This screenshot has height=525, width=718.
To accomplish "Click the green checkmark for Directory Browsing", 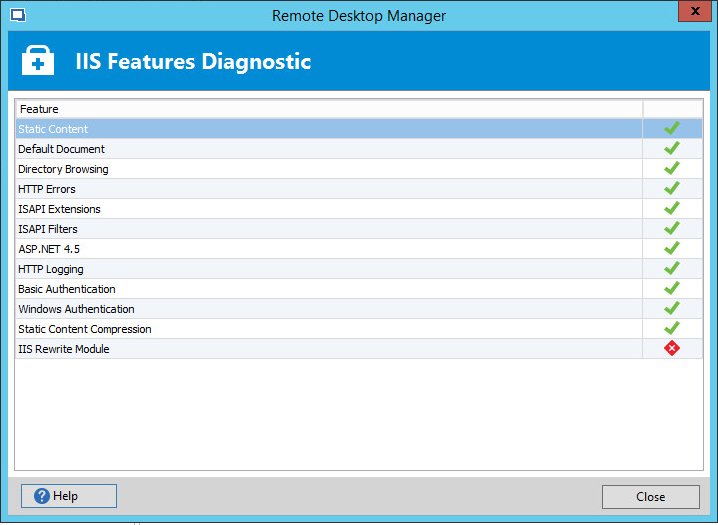I will (x=672, y=168).
